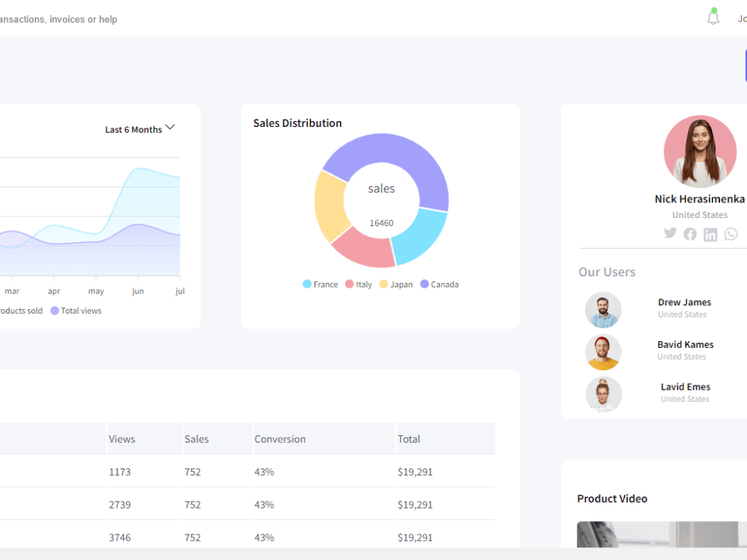Toggle the France legend entry
The image size is (747, 560).
pyautogui.click(x=320, y=284)
